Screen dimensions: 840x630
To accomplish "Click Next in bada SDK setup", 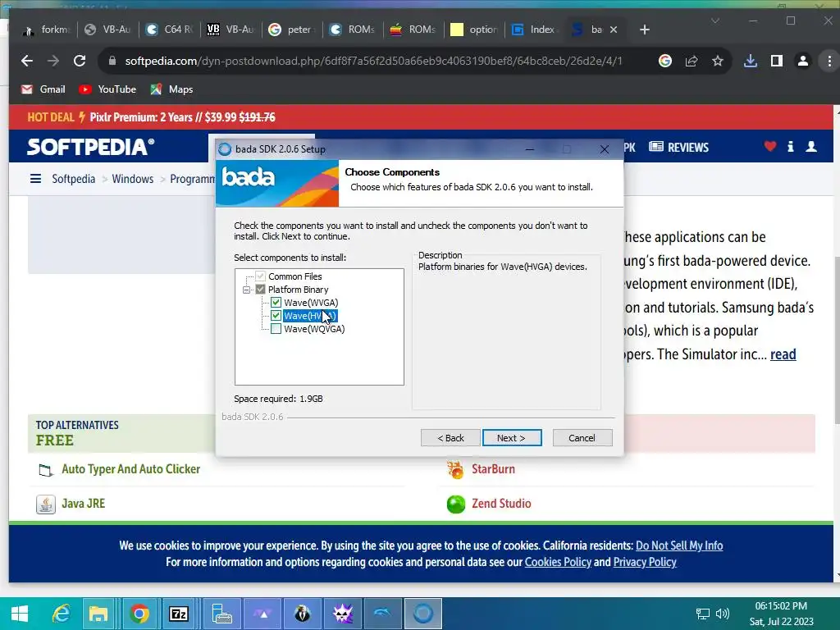I will [512, 438].
